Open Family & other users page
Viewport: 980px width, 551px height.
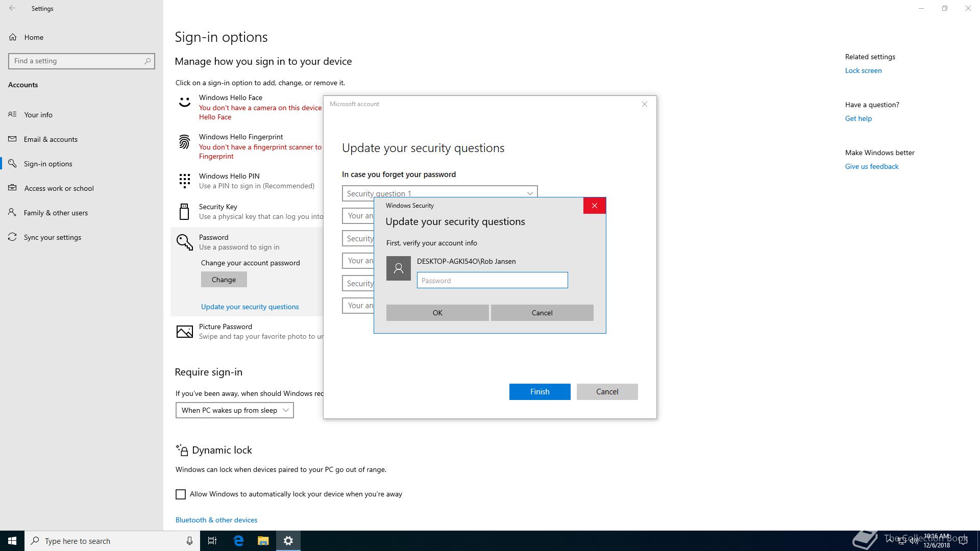82,213
